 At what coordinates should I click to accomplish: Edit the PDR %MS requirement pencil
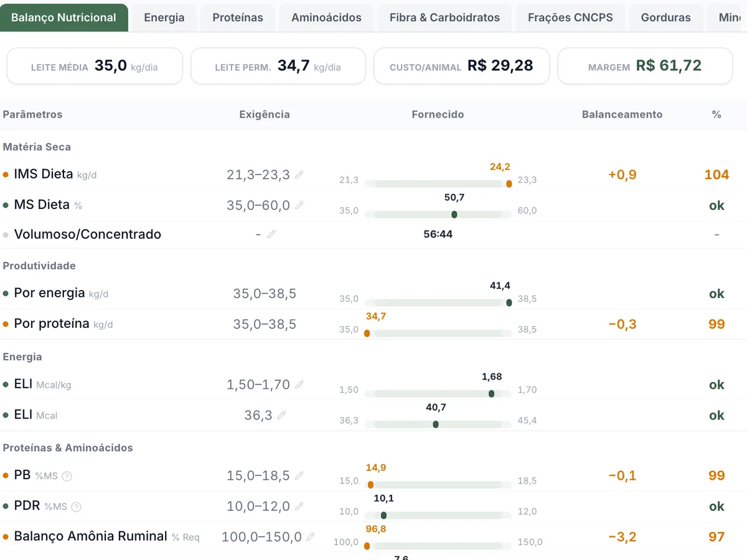click(x=299, y=506)
